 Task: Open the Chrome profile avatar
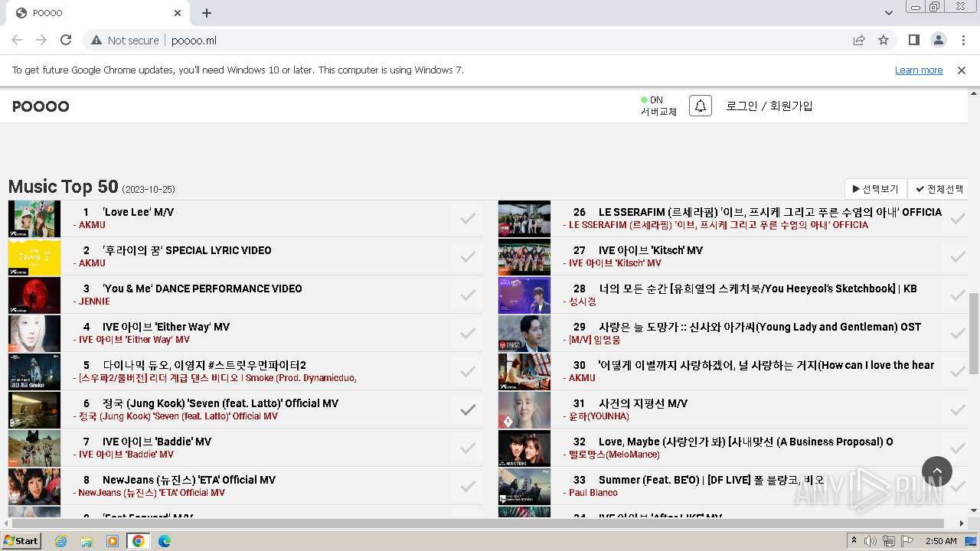pos(938,40)
